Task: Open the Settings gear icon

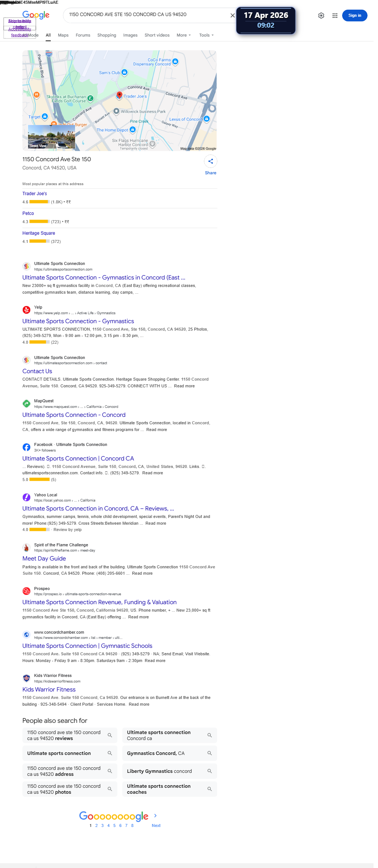Action: [x=321, y=16]
